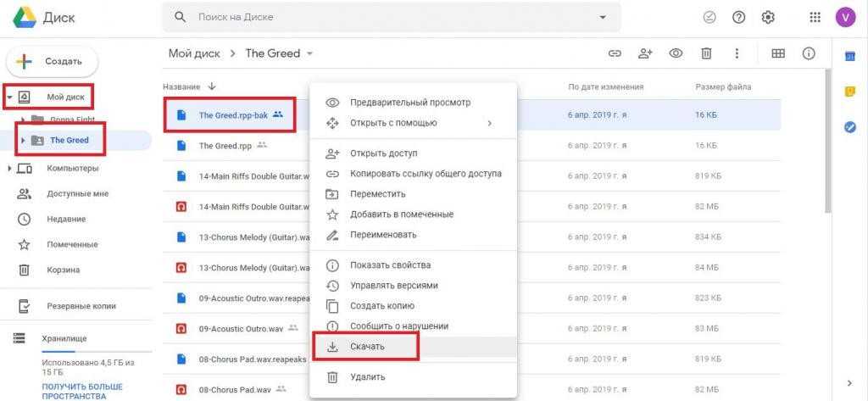Select Скачать in the context menu
Screen dimensions: 868x401
(367, 347)
